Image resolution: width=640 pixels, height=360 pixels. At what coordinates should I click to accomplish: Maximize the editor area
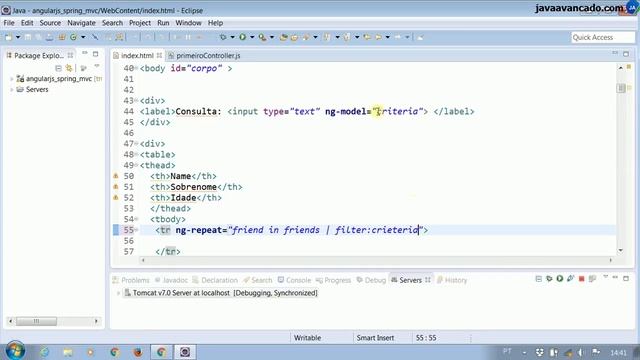[626, 54]
